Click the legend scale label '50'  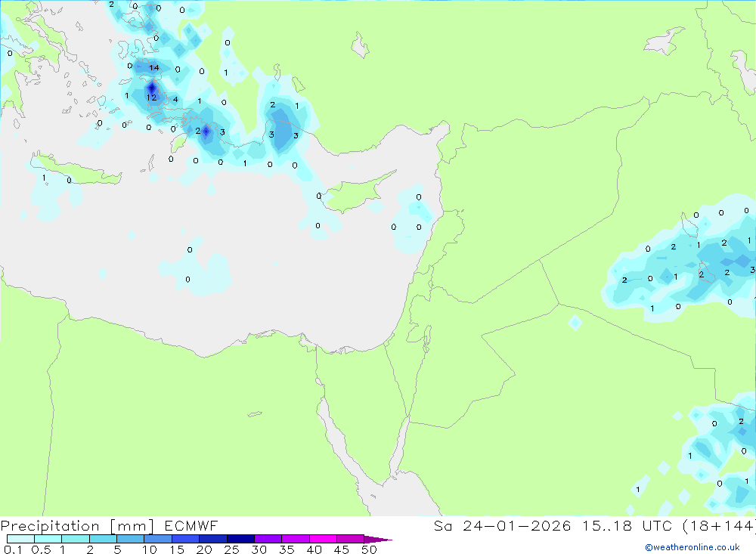[x=369, y=549]
